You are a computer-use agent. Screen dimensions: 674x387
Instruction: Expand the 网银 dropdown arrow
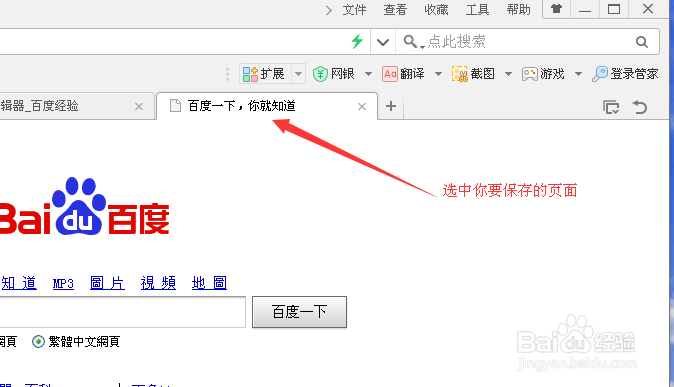click(368, 74)
